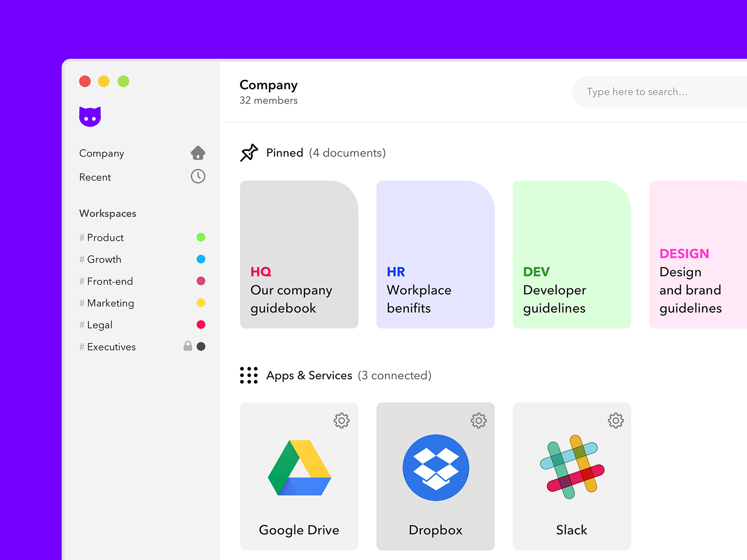Click the Slack logo
This screenshot has height=560, width=747.
tap(572, 467)
